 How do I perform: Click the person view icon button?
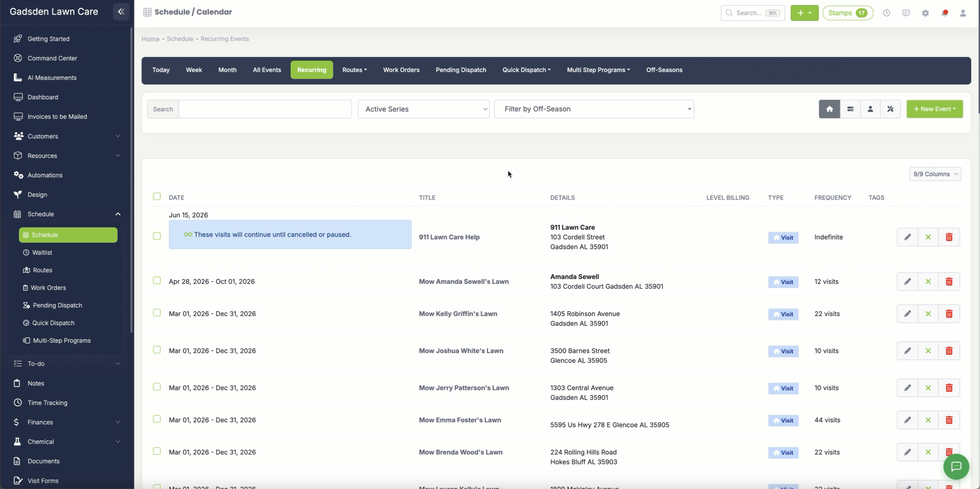pos(870,109)
